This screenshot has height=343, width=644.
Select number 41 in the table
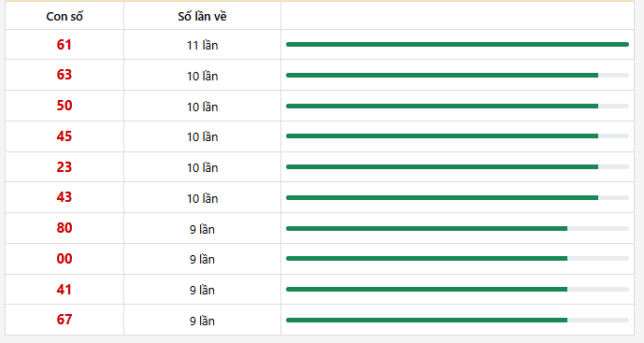[x=64, y=290]
